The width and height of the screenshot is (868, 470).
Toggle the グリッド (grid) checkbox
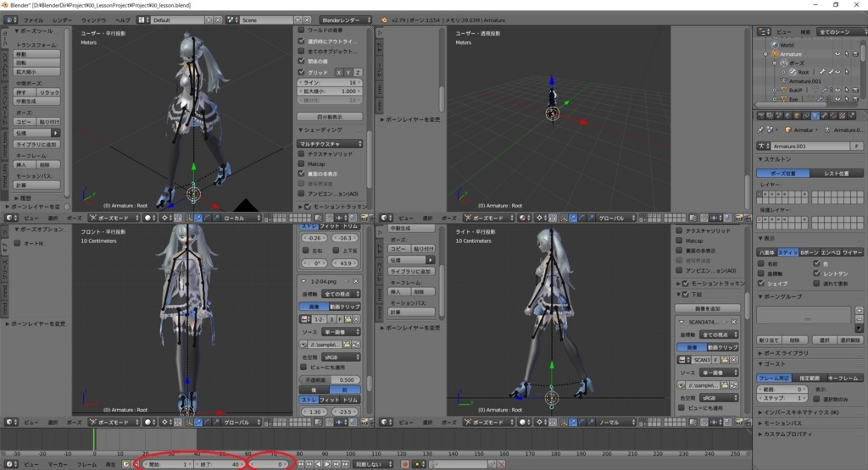tap(302, 72)
